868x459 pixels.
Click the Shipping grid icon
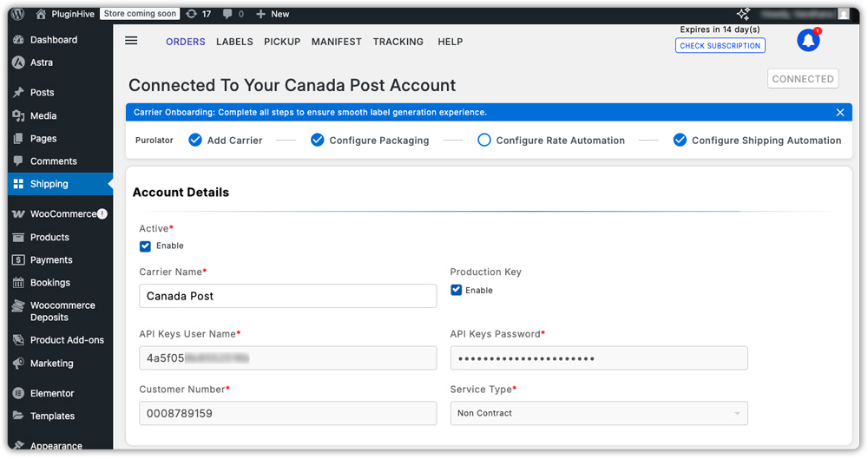coord(18,184)
